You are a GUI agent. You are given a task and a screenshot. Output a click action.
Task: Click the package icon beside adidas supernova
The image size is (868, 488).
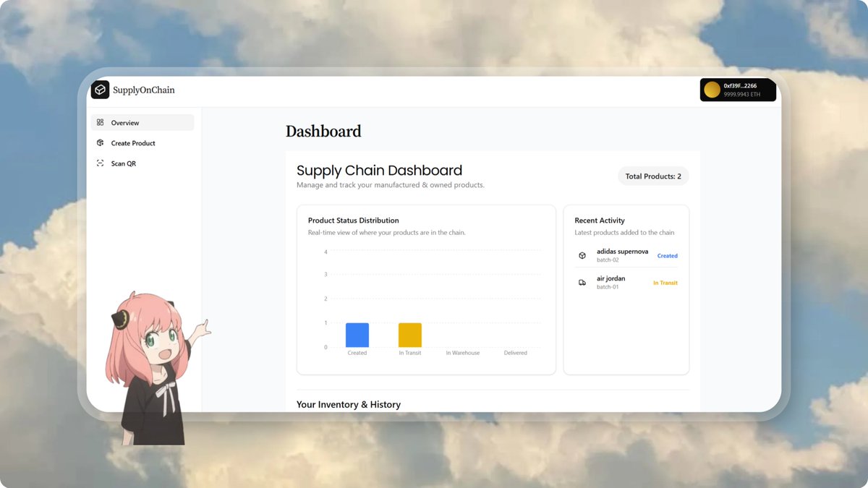tap(582, 255)
